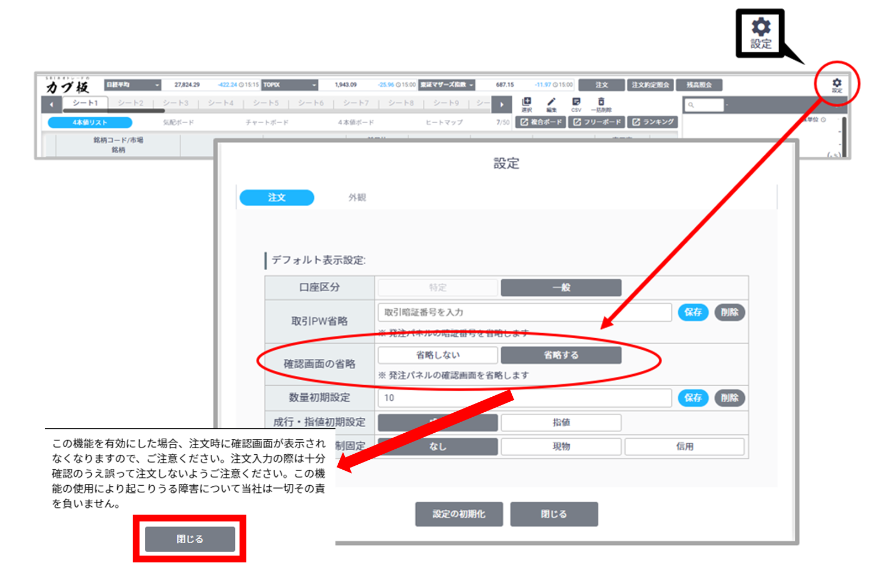The image size is (882, 588).
Task: Open the TOPIX index dropdown
Action: pos(290,85)
